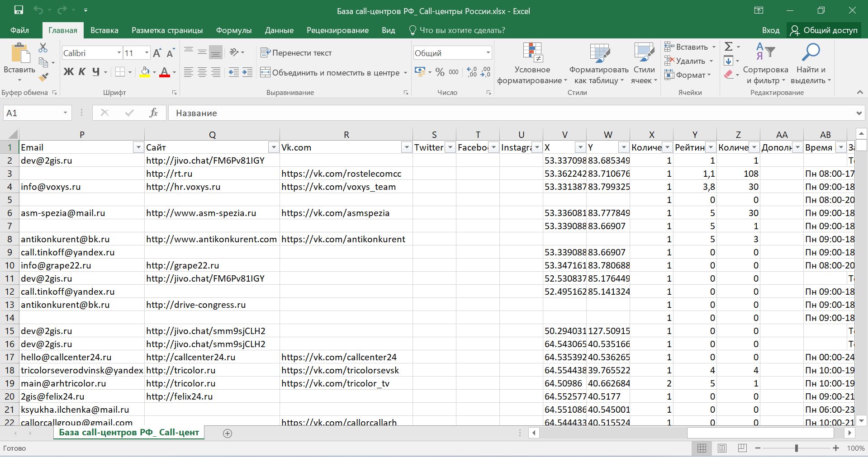Toggle Wrap Text option

pos(296,53)
